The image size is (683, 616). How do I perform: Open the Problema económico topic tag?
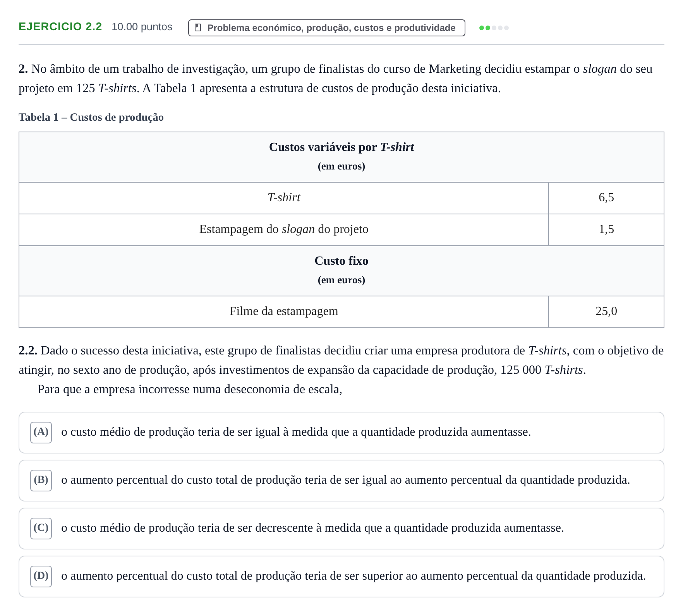click(326, 28)
